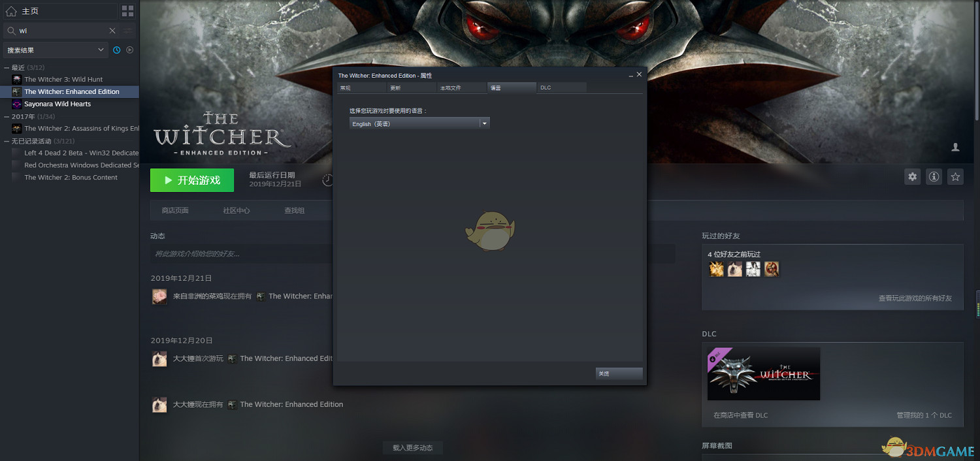The width and height of the screenshot is (980, 461).
Task: Add game to favorites star
Action: [x=956, y=176]
